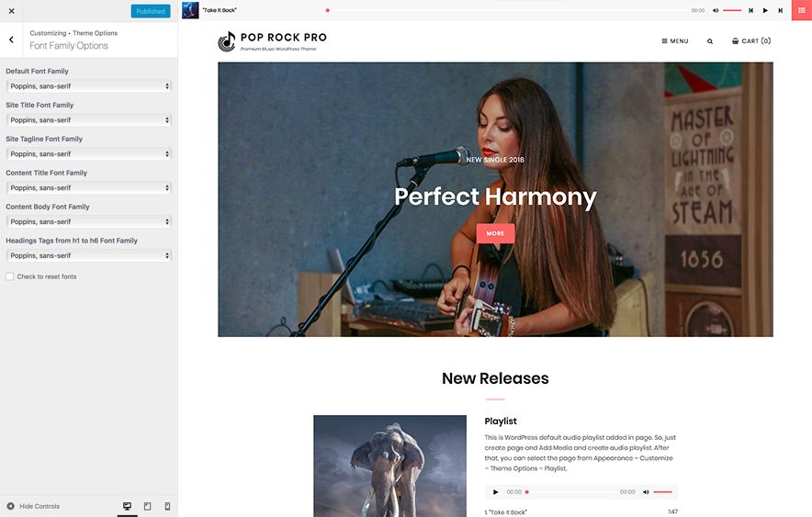Click the back arrow in the Customizer header

[x=11, y=39]
